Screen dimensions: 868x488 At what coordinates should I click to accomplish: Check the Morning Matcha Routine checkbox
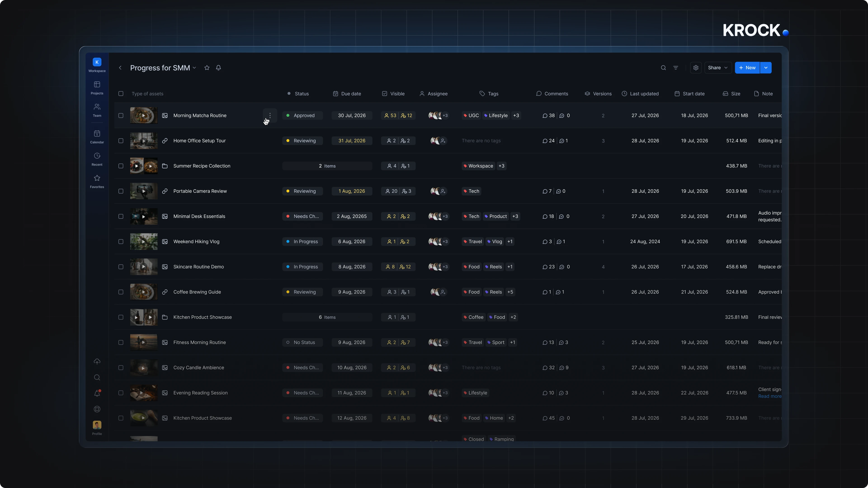121,115
